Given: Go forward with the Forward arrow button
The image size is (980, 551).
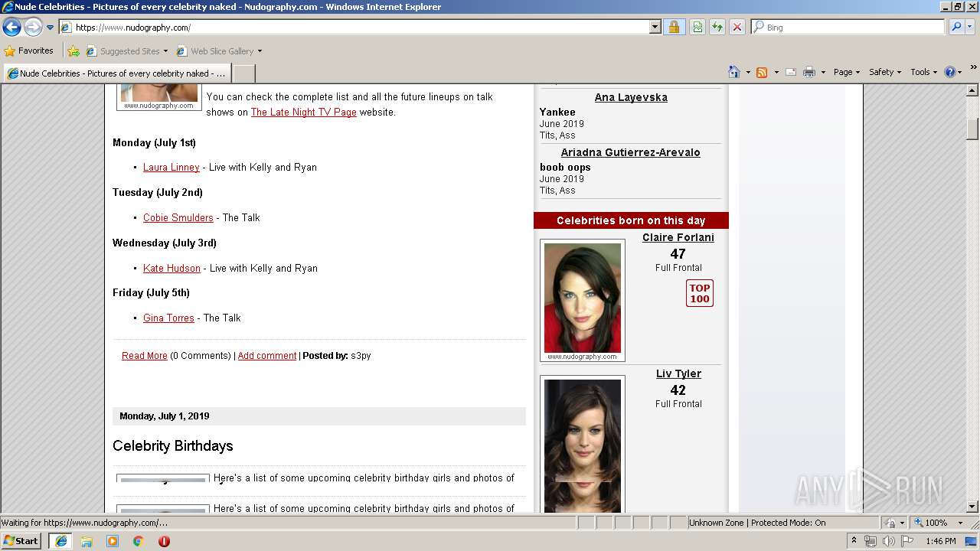Looking at the screenshot, I should coord(33,28).
